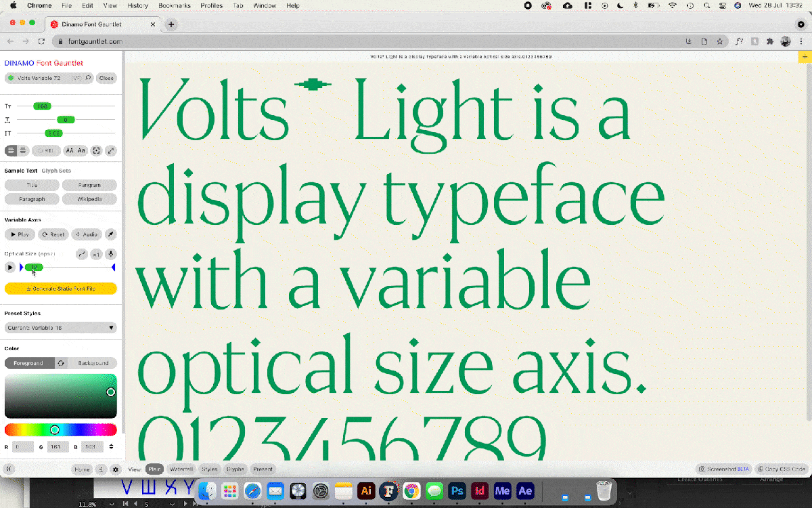Open the Preset Styles dropdown
This screenshot has height=508, width=812.
(61, 328)
